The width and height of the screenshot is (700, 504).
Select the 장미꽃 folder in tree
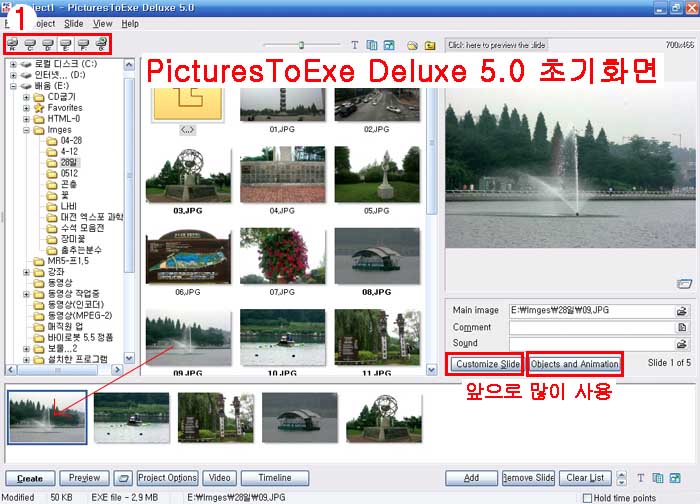(x=73, y=239)
